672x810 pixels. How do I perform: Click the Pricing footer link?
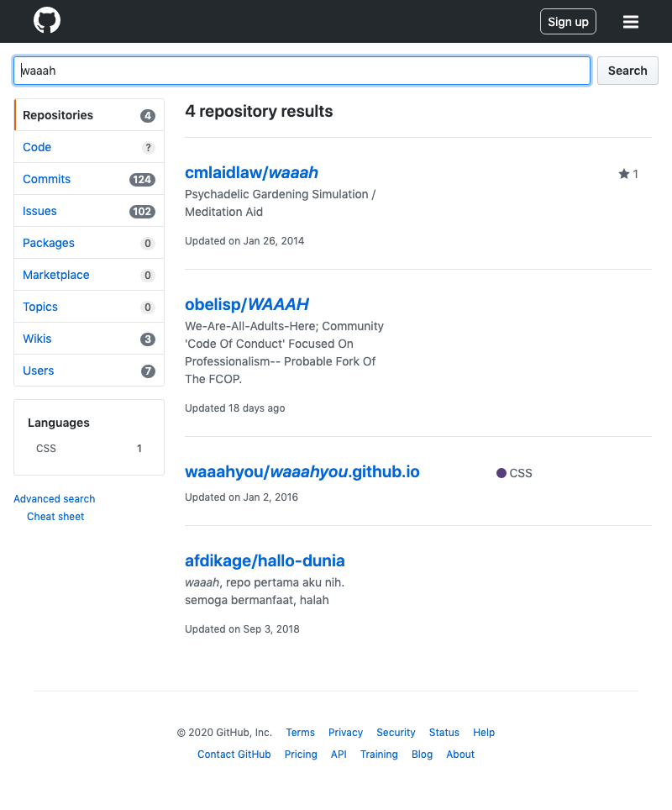(x=301, y=755)
